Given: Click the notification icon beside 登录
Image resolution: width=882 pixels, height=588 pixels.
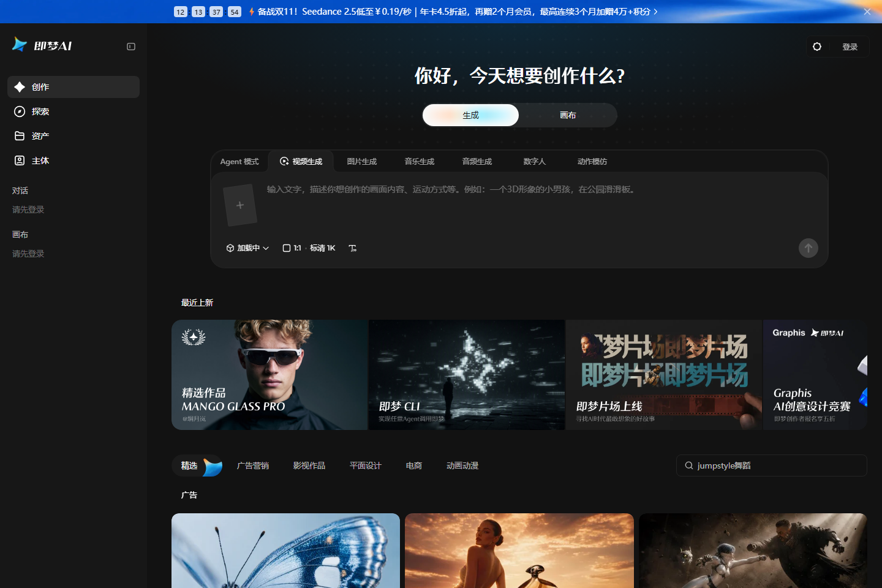Looking at the screenshot, I should click(x=817, y=47).
